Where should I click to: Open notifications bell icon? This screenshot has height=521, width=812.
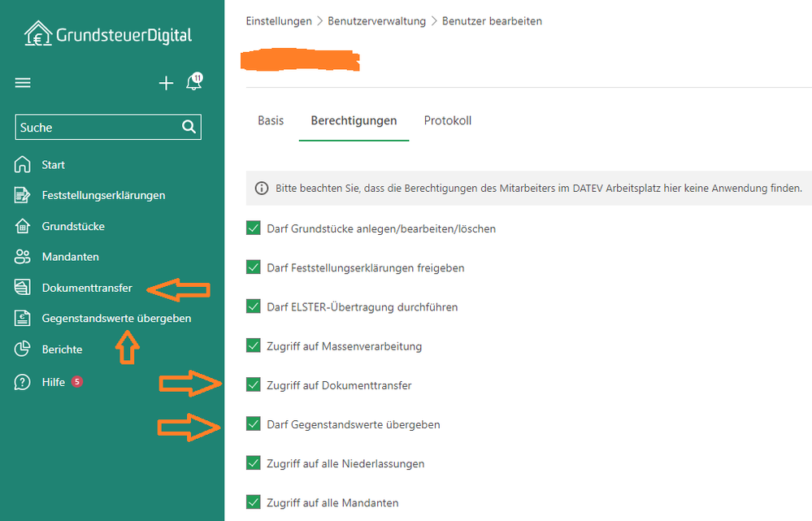click(193, 82)
